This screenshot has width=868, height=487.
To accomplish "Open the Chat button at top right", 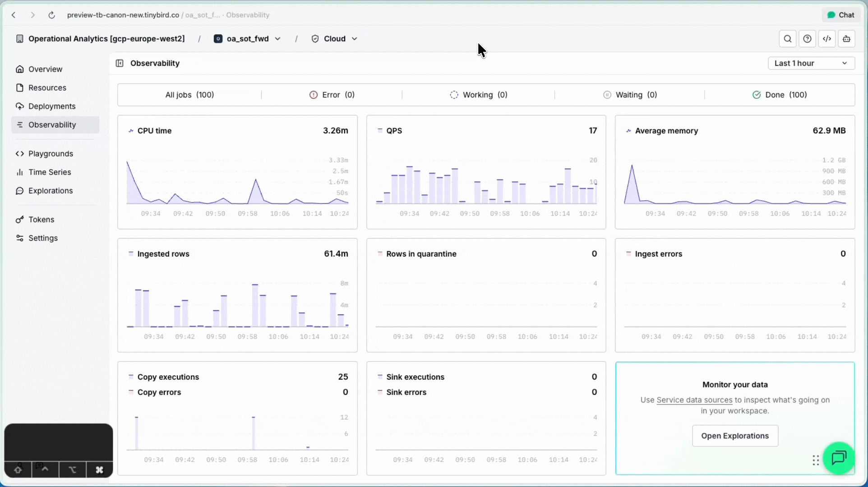I will (841, 15).
